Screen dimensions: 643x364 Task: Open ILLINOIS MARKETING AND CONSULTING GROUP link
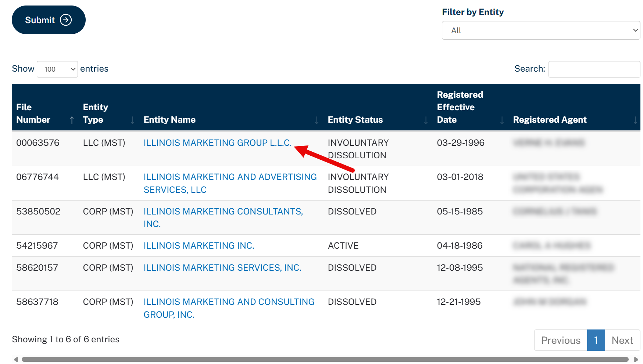click(229, 308)
